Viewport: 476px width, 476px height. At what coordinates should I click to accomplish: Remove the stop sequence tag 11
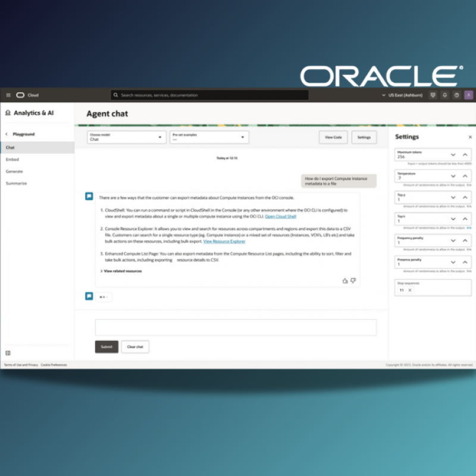tap(409, 290)
